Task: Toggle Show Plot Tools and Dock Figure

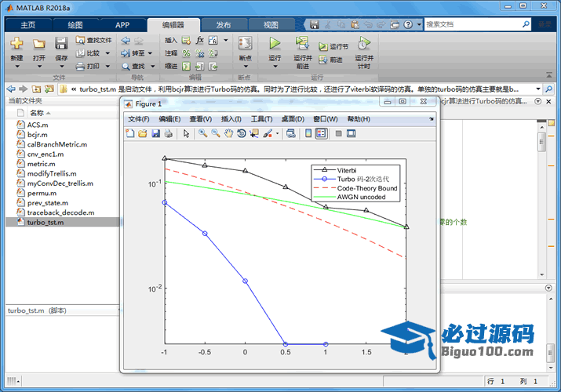Action: pyautogui.click(x=352, y=133)
